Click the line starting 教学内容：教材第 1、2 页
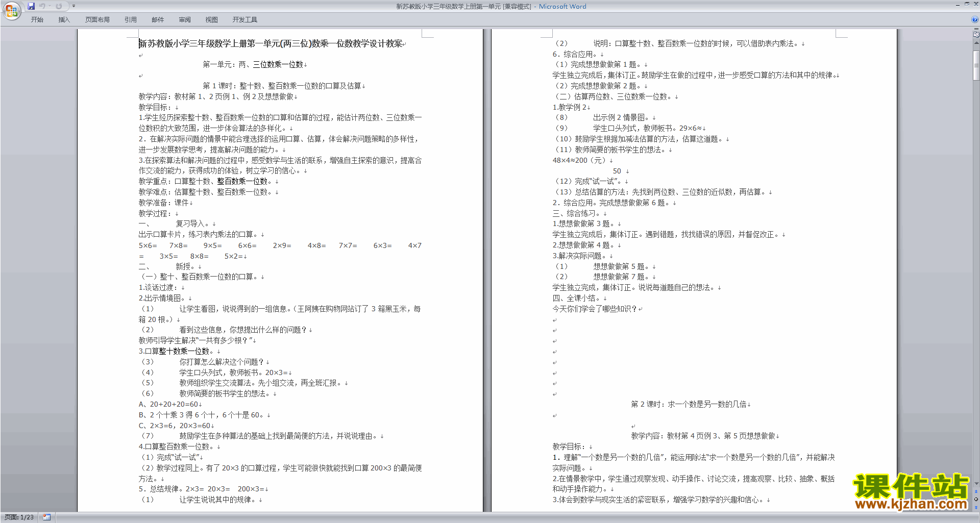Screen dimensions: 980x523 pos(216,96)
